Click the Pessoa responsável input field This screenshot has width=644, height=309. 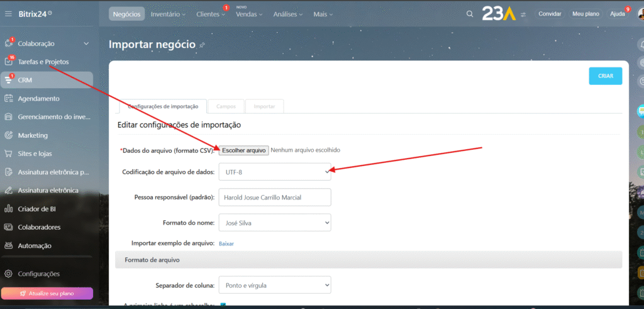pos(274,198)
